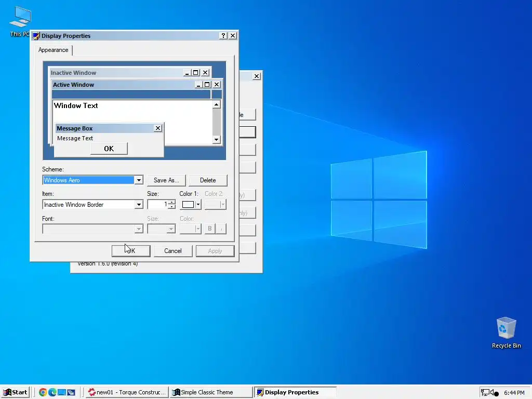Click preview Active Window maximize icon

click(207, 85)
